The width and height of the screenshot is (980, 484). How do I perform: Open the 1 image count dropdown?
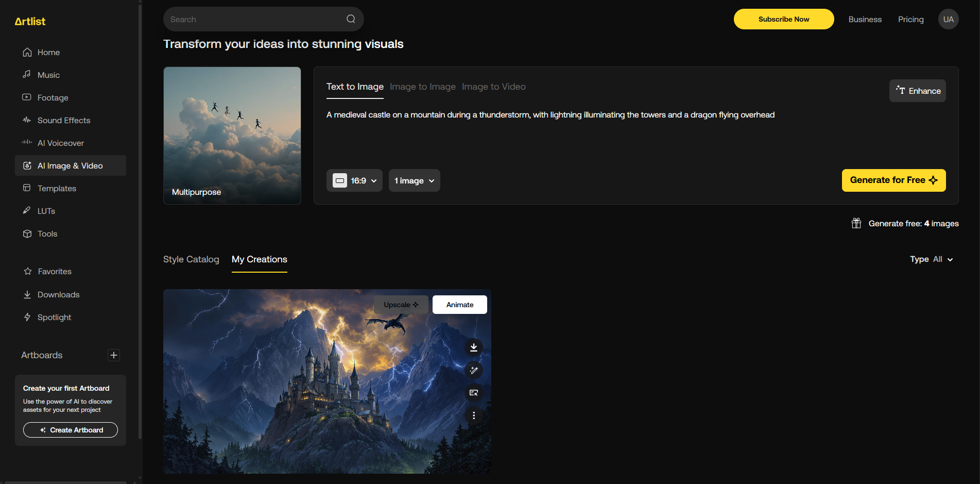415,180
